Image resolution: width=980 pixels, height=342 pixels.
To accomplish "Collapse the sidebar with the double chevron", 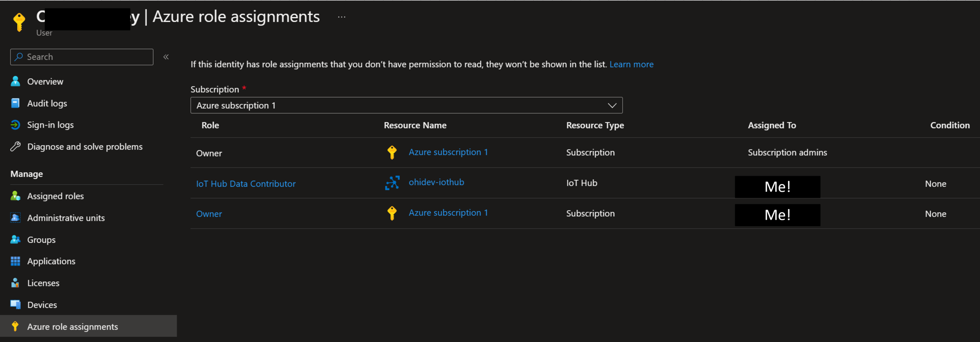I will coord(166,57).
